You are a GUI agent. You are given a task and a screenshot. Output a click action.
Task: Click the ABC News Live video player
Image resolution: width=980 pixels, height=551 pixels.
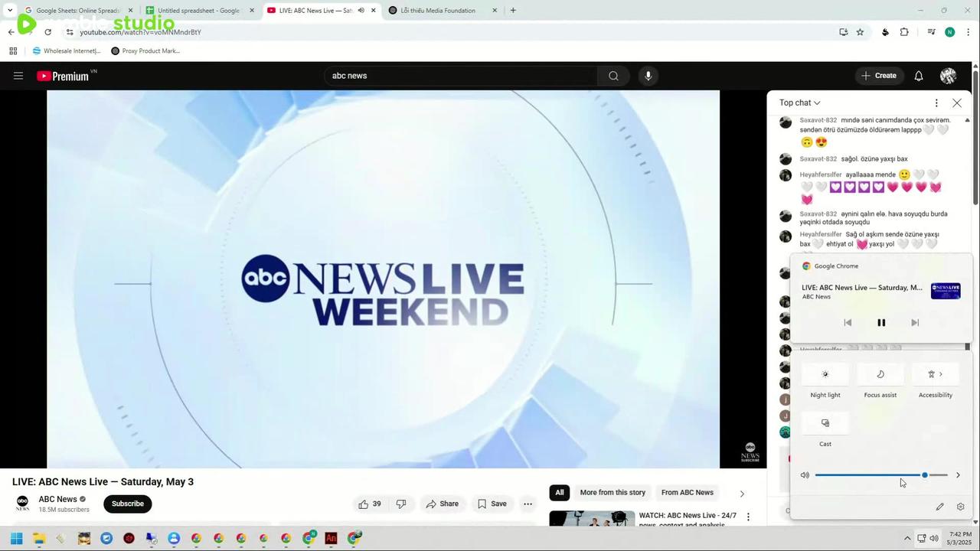pyautogui.click(x=383, y=279)
